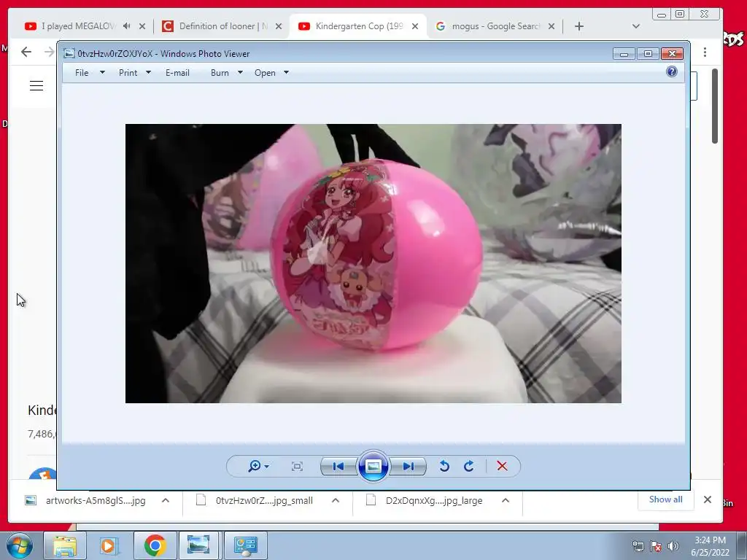Expand the Print dropdown arrow

(x=148, y=73)
